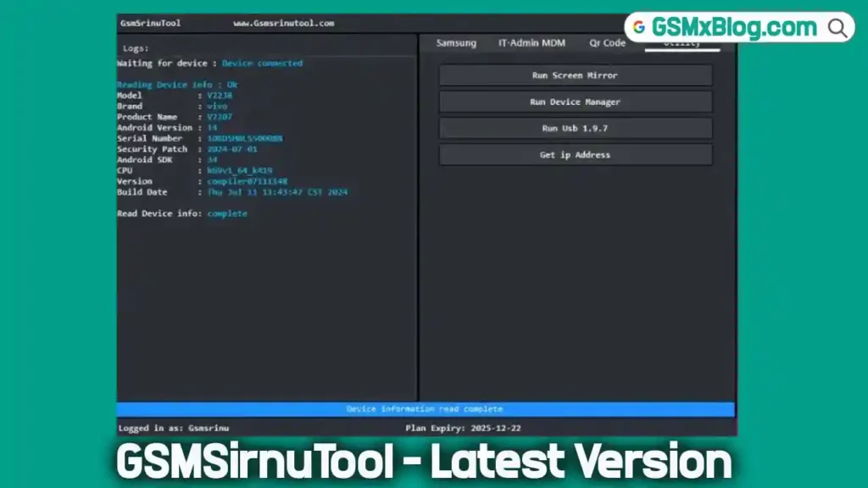Switch to the Utility tab

(x=682, y=42)
